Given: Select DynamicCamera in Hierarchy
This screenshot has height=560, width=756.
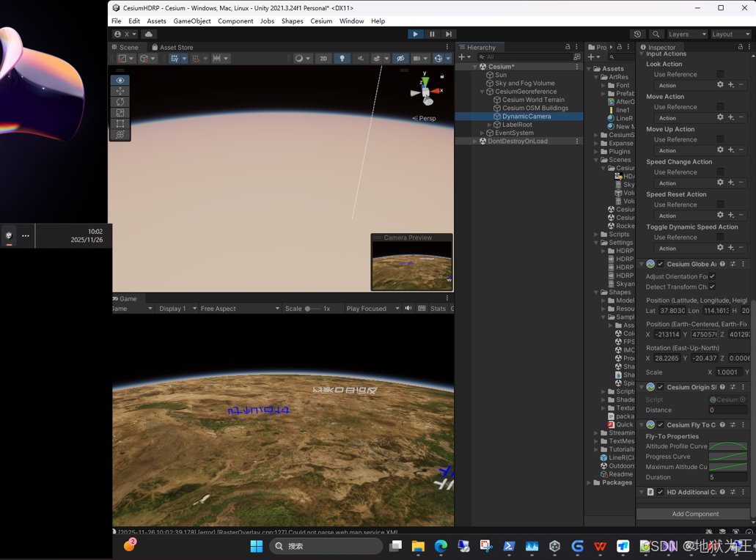Looking at the screenshot, I should (526, 117).
